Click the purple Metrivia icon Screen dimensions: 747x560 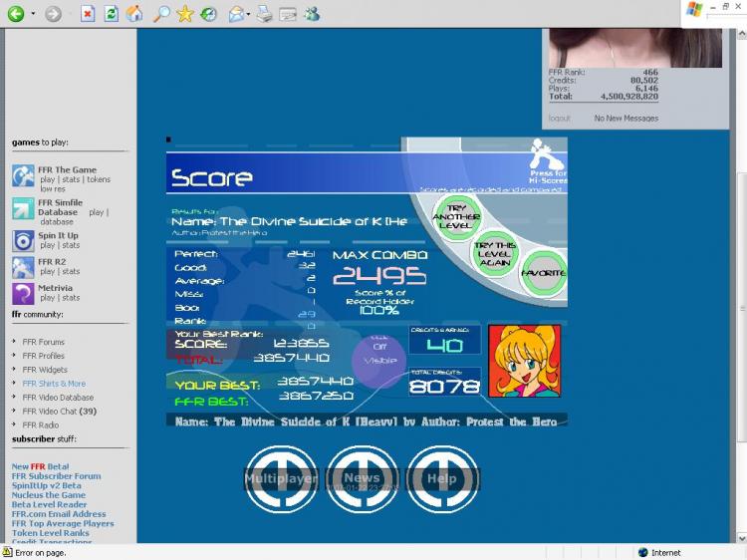(23, 294)
